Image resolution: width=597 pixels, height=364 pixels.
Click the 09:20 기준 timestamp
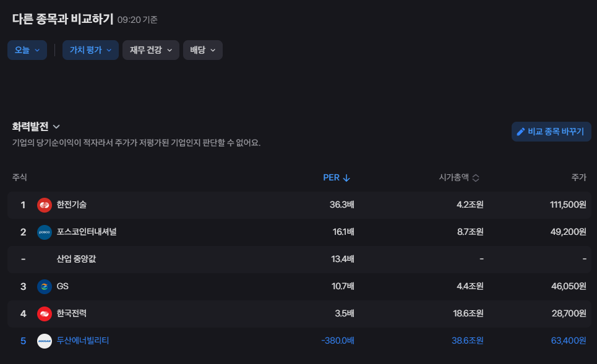coord(137,20)
